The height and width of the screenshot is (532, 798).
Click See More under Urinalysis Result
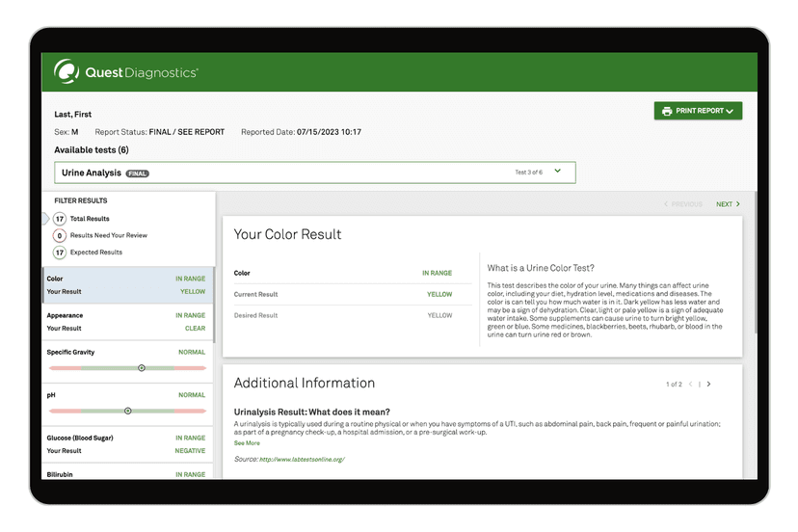point(247,443)
